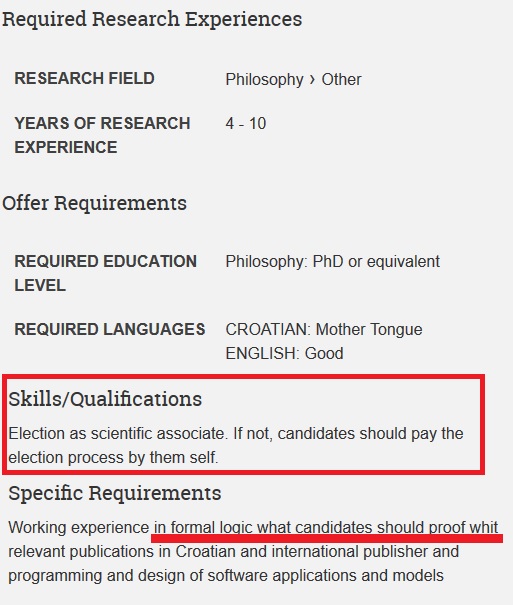Click the YEARS OF RESEARCH EXPERIENCE label

click(x=103, y=135)
